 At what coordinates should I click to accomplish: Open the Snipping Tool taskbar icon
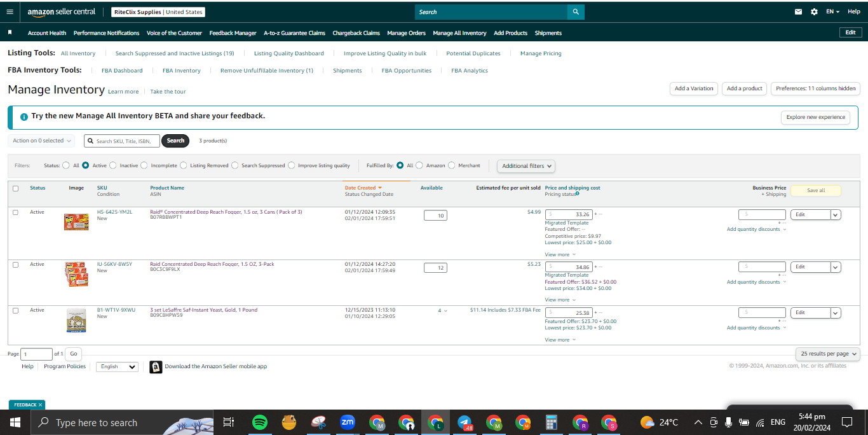pos(318,422)
